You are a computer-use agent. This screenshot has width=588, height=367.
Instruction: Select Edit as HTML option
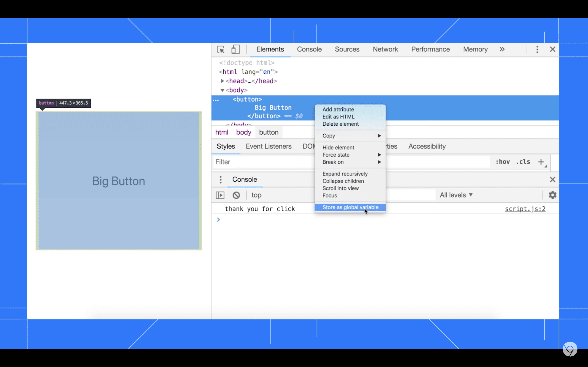[x=338, y=117]
